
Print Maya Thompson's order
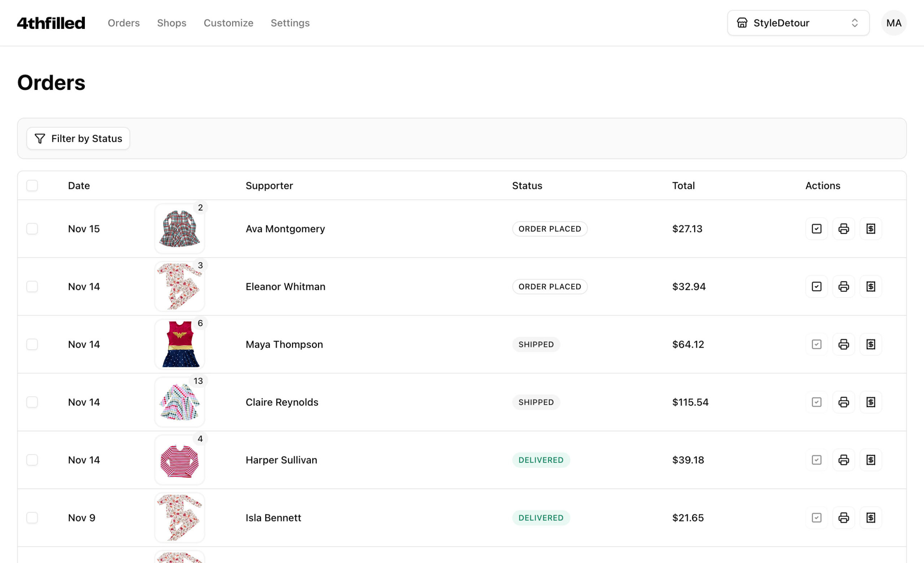click(844, 344)
